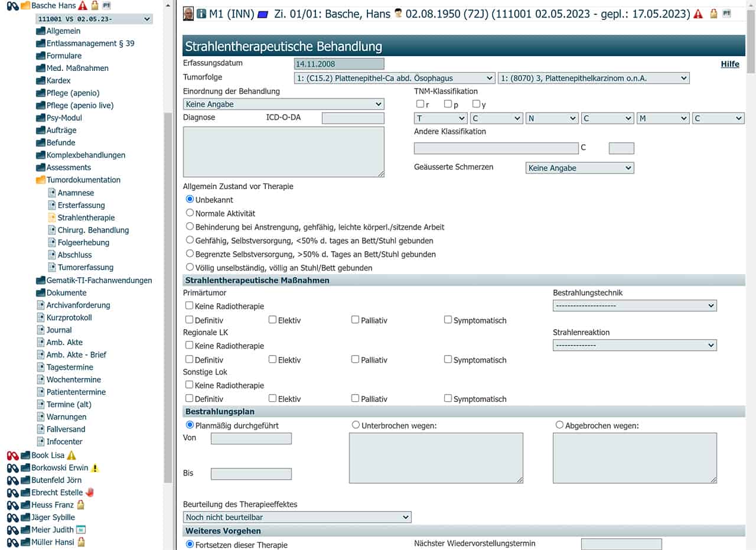
Task: Open the case selector '111001 VS 02.05.23-'
Action: click(x=94, y=19)
